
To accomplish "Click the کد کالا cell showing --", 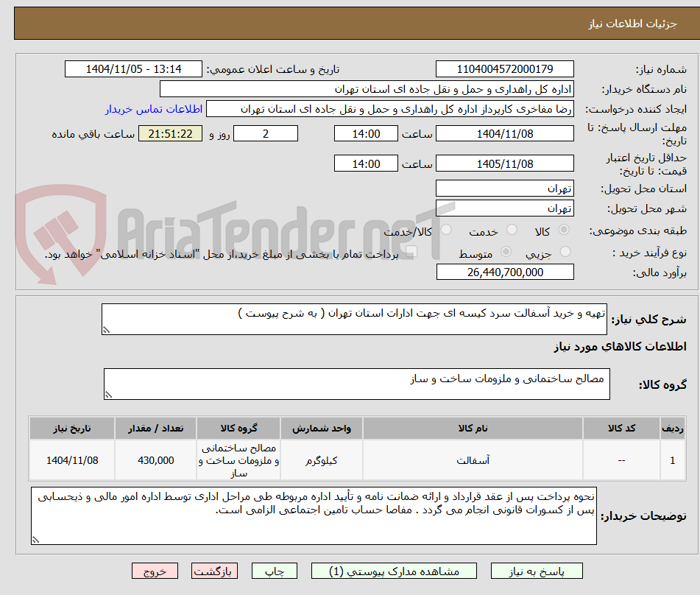I will coord(621,460).
